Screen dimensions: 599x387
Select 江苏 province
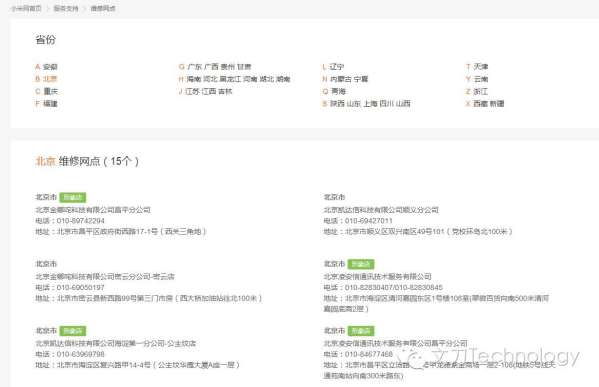(x=192, y=91)
